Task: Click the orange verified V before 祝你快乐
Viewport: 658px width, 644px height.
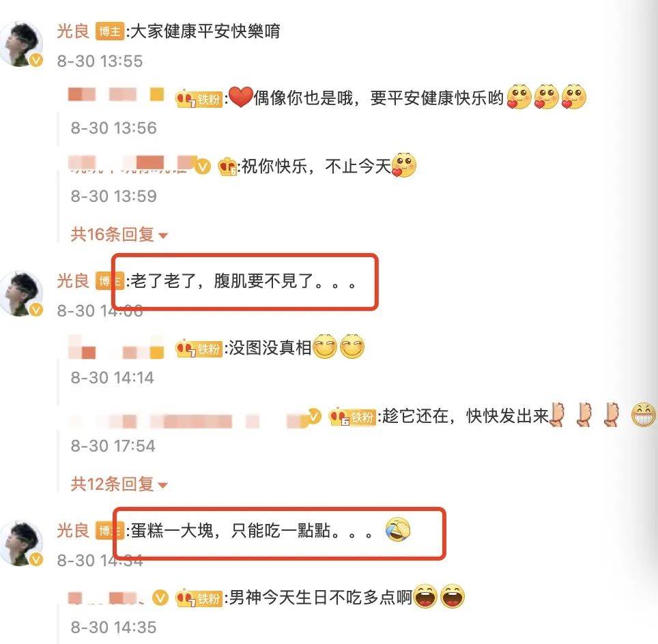Action: click(203, 166)
